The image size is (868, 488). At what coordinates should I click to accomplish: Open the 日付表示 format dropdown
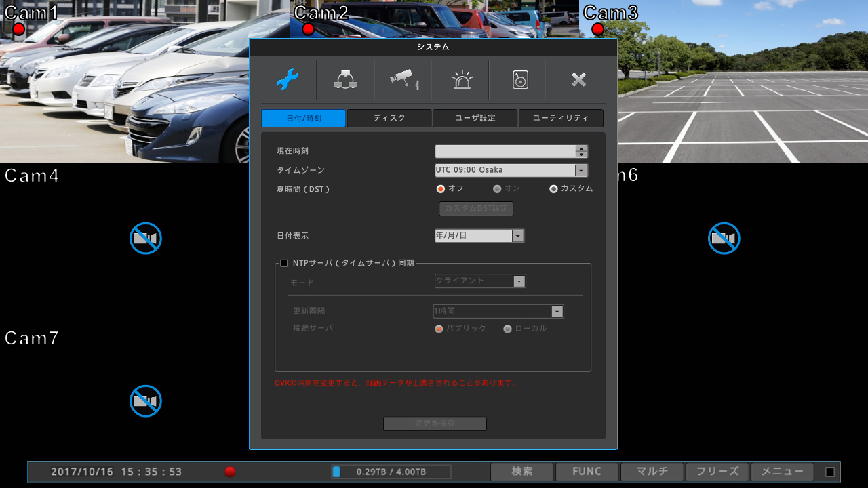coord(517,236)
